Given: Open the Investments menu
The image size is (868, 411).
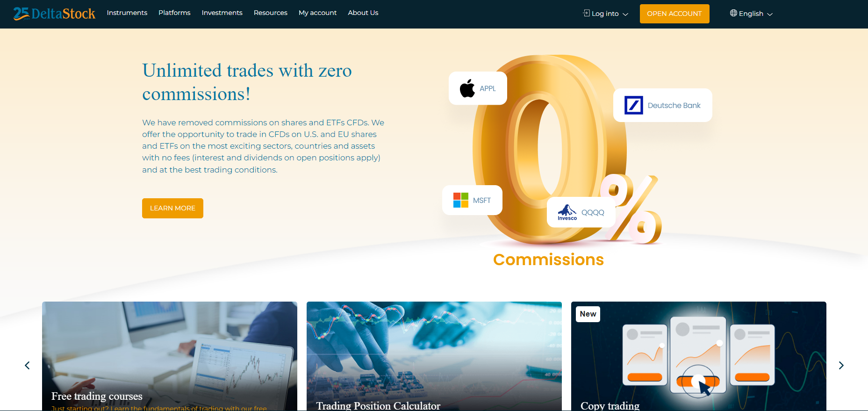Looking at the screenshot, I should point(222,13).
